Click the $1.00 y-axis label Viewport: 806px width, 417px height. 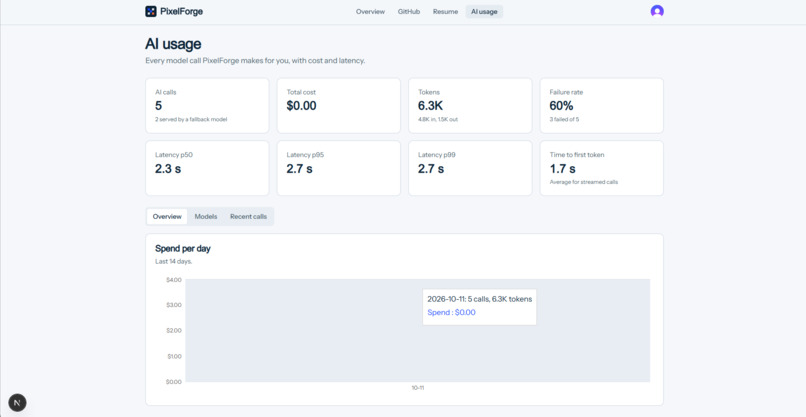(x=174, y=356)
